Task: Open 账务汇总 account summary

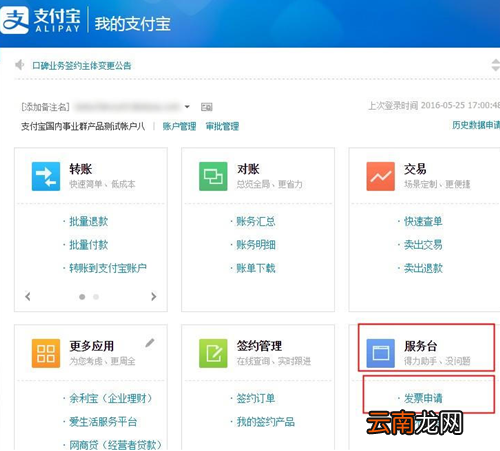Action: 256,221
